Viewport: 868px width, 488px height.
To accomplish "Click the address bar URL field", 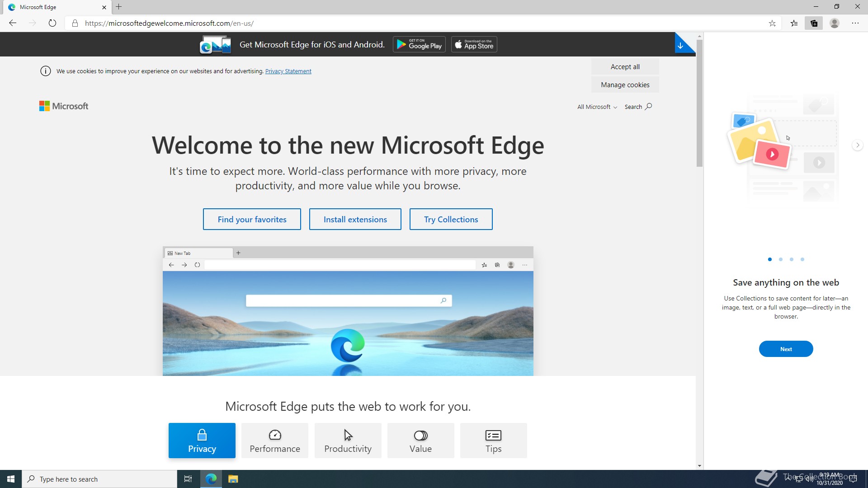I will click(407, 23).
